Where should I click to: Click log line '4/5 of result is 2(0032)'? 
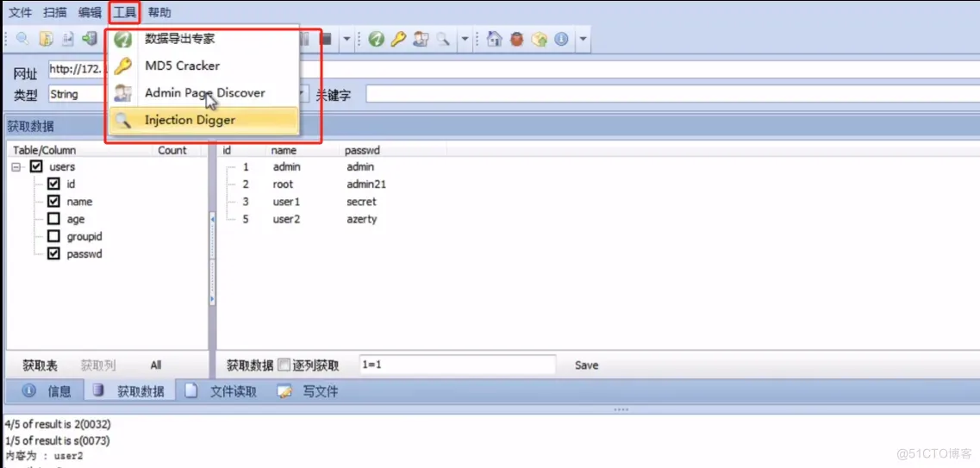tap(58, 424)
